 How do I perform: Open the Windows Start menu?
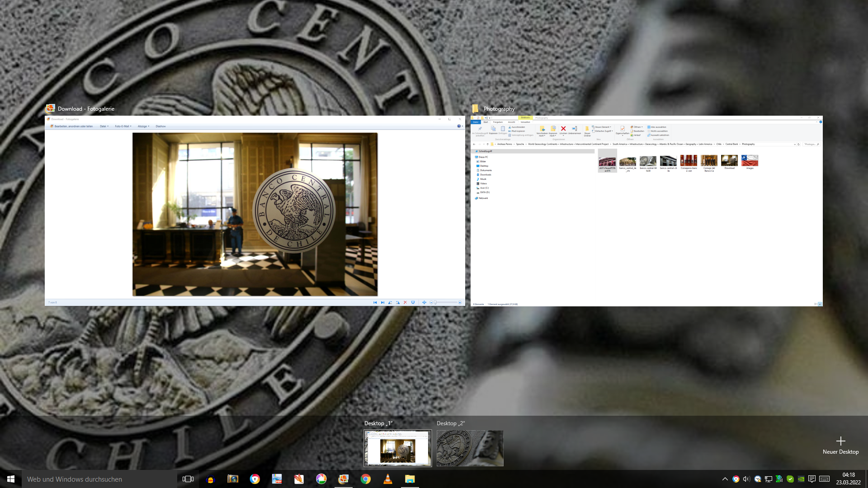(x=11, y=479)
